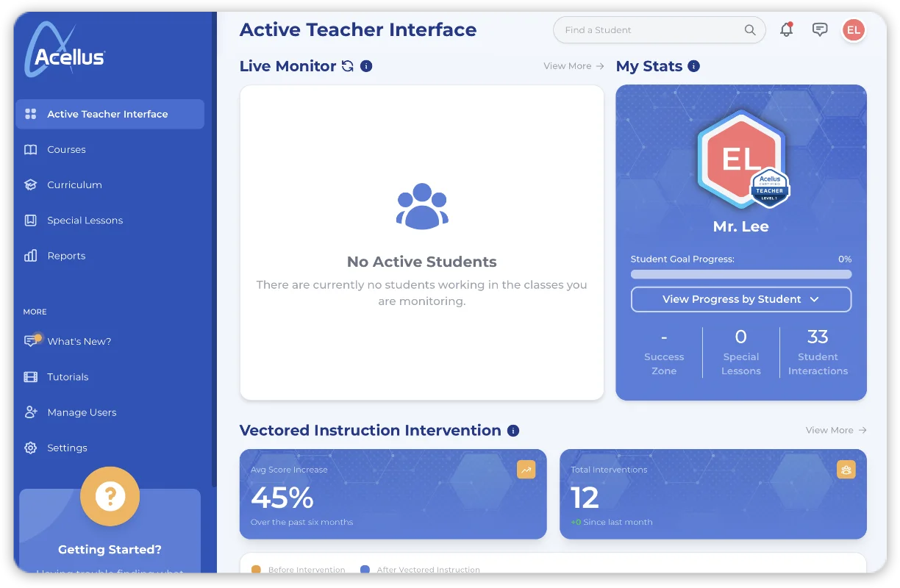Click the Avg Score Increase trend icon
Image resolution: width=900 pixels, height=588 pixels.
[526, 470]
